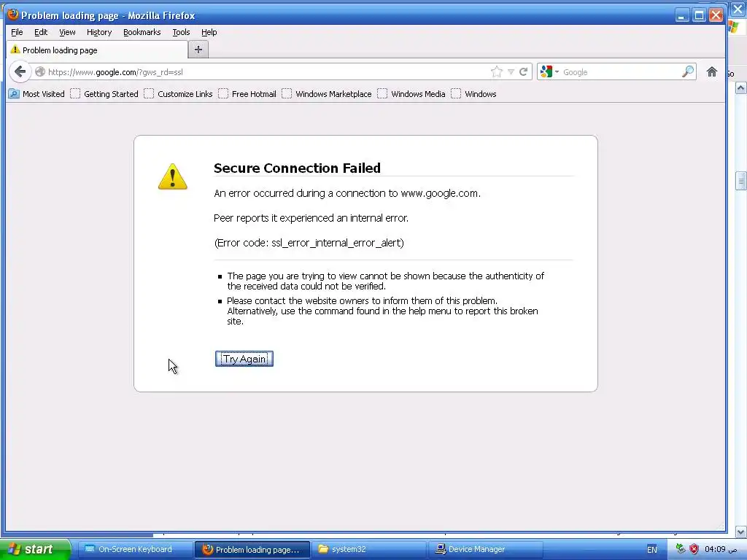Close the Firefox window
Image resolution: width=747 pixels, height=560 pixels.
point(716,15)
